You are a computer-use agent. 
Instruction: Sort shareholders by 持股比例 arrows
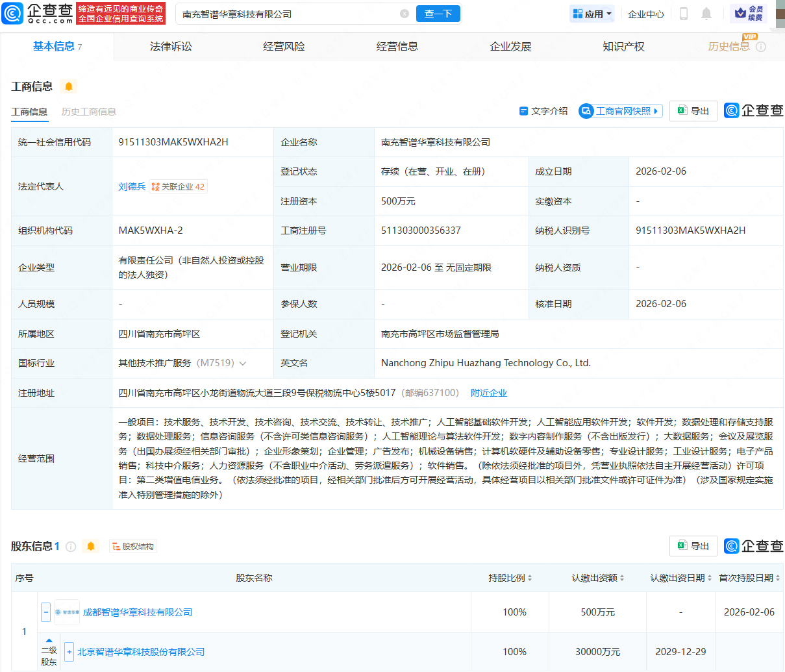click(529, 577)
